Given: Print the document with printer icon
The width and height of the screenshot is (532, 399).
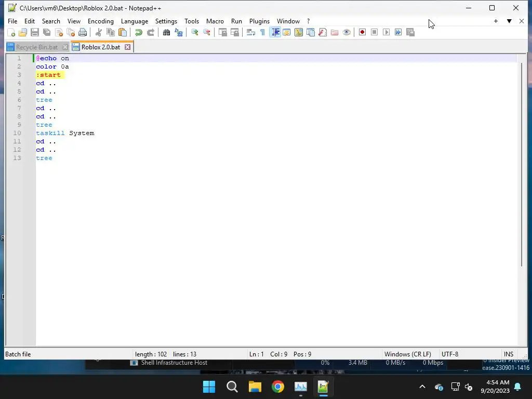Looking at the screenshot, I should pyautogui.click(x=83, y=32).
